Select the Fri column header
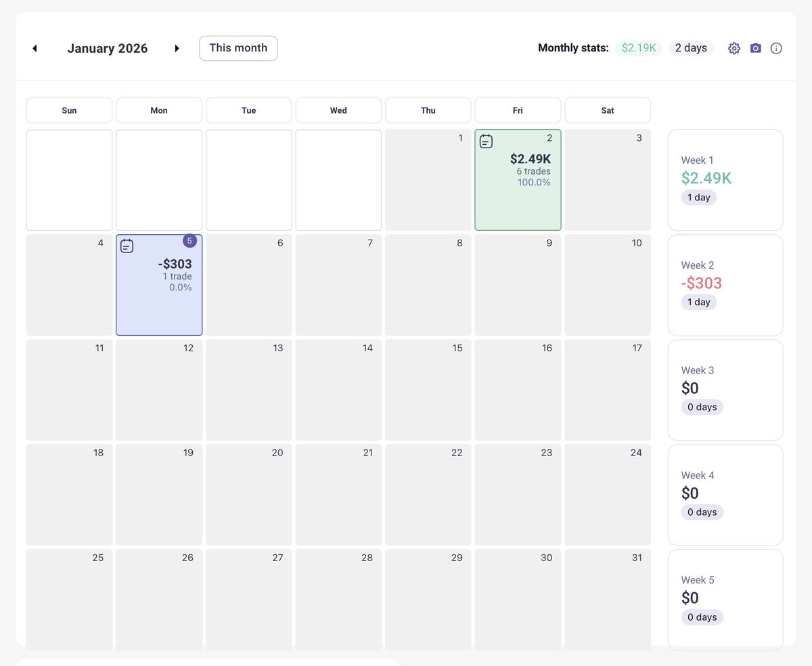Viewport: 812px width, 666px height. coord(518,110)
